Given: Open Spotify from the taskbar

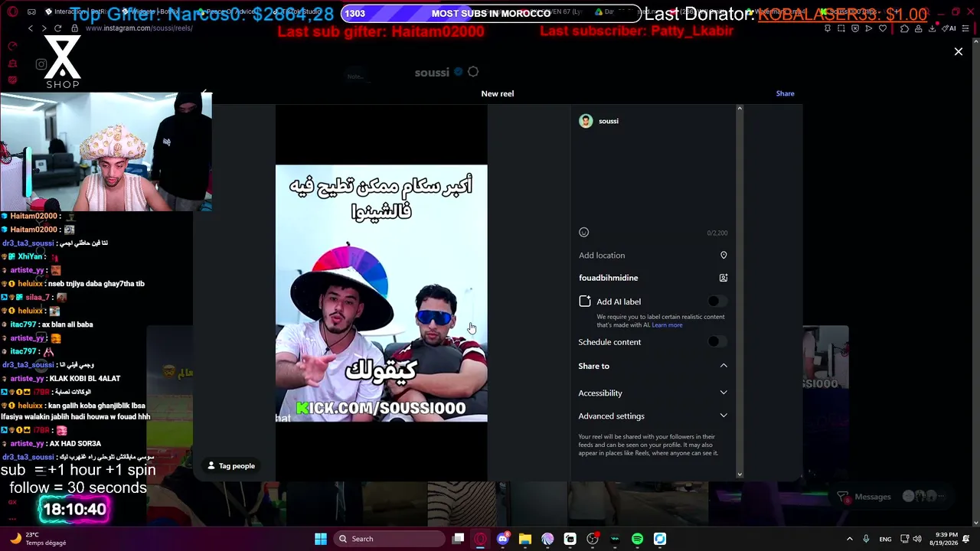Looking at the screenshot, I should click(637, 539).
